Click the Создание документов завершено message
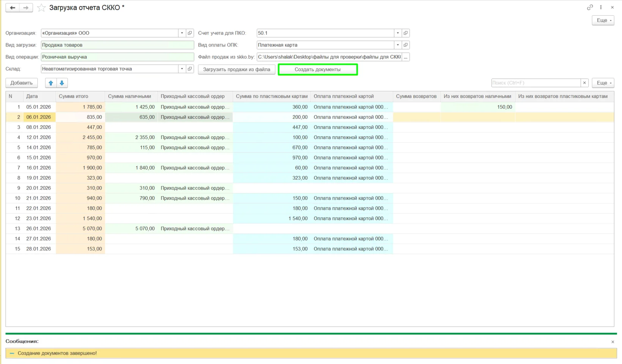This screenshot has height=364, width=622. [57, 353]
